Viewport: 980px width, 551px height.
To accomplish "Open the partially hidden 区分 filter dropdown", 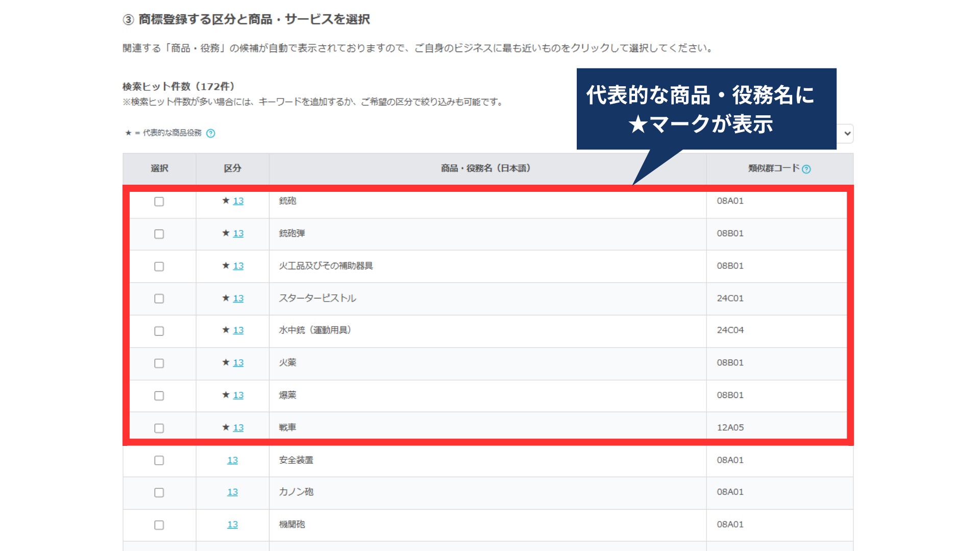I will coord(847,134).
